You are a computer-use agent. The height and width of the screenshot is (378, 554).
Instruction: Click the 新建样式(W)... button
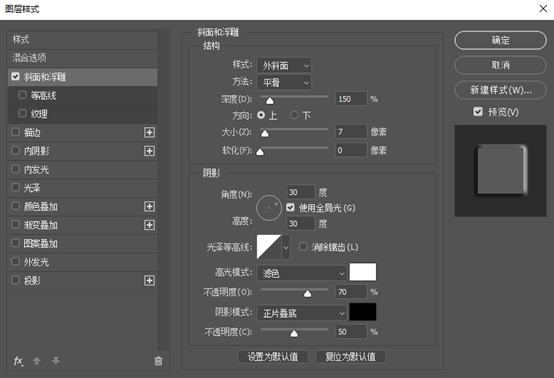pos(500,90)
